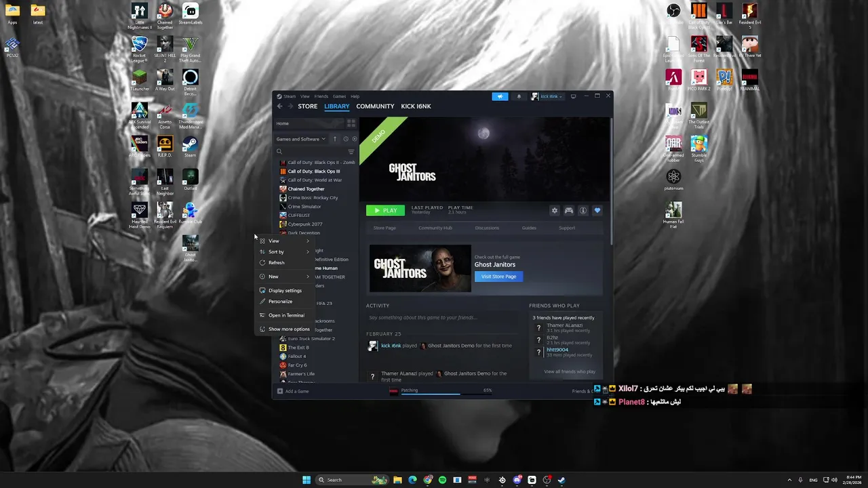Show ready-to-play games filter icon
Screen dimensions: 868x488
pyautogui.click(x=354, y=139)
